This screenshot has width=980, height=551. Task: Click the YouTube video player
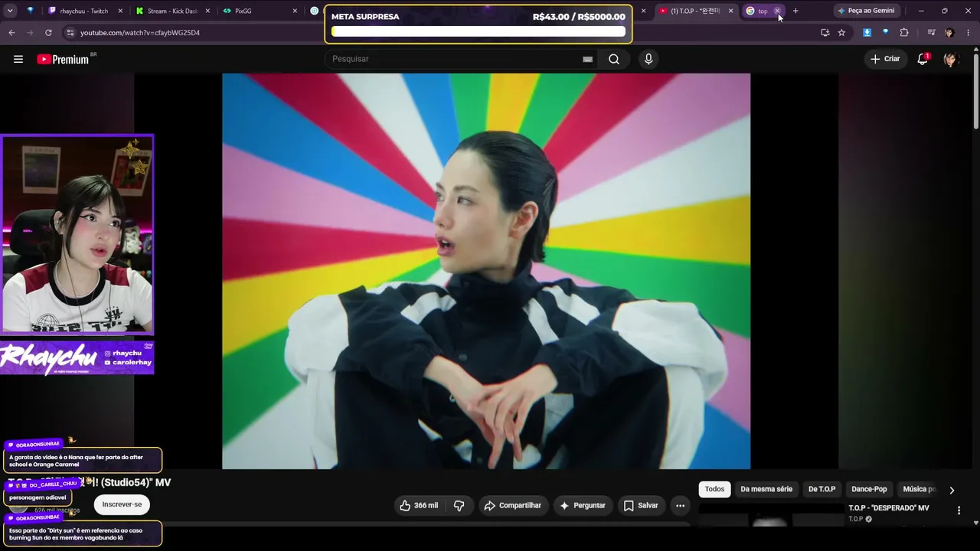coord(486,271)
